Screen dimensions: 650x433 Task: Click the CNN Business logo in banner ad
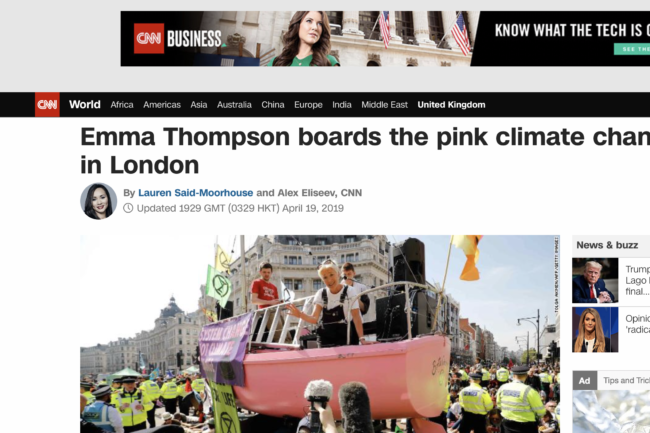coord(178,39)
